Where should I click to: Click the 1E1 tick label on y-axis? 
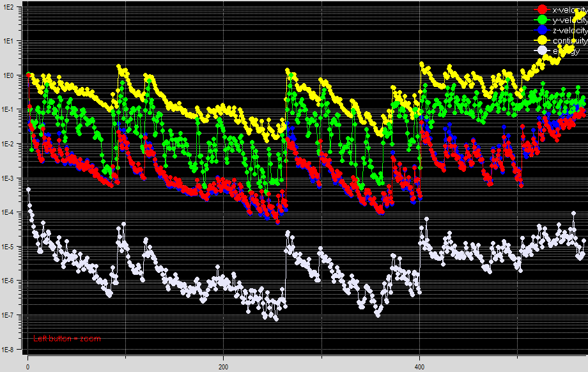click(13, 41)
